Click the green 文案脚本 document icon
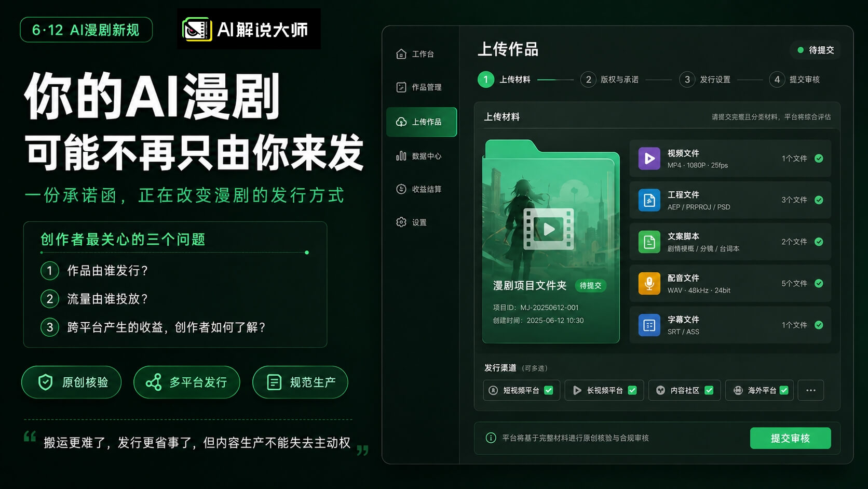Image resolution: width=868 pixels, height=489 pixels. (649, 242)
